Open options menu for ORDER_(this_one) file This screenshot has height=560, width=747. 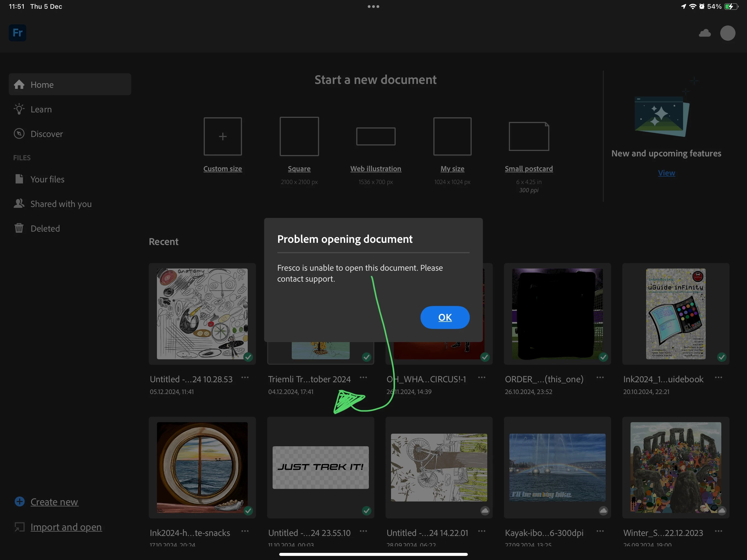(600, 378)
